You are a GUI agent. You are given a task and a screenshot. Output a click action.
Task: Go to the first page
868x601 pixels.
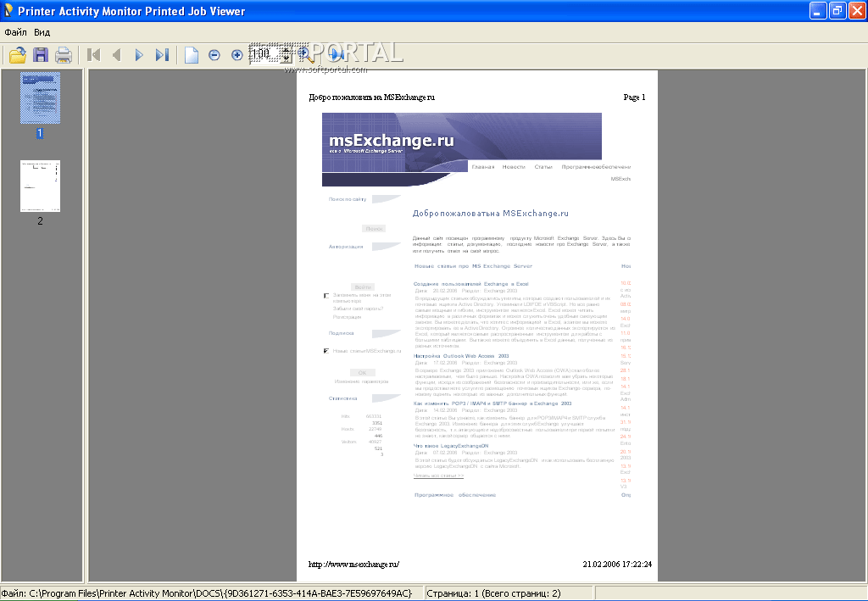(93, 55)
